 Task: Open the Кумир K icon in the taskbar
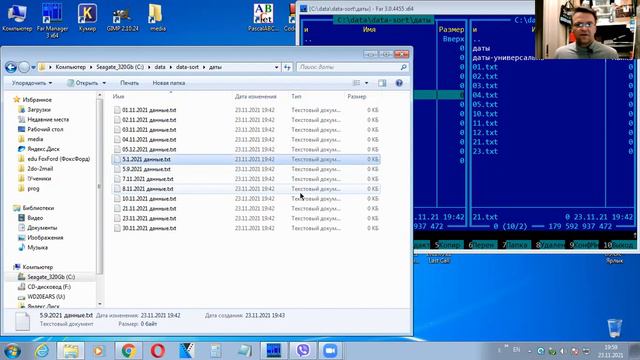[187, 351]
